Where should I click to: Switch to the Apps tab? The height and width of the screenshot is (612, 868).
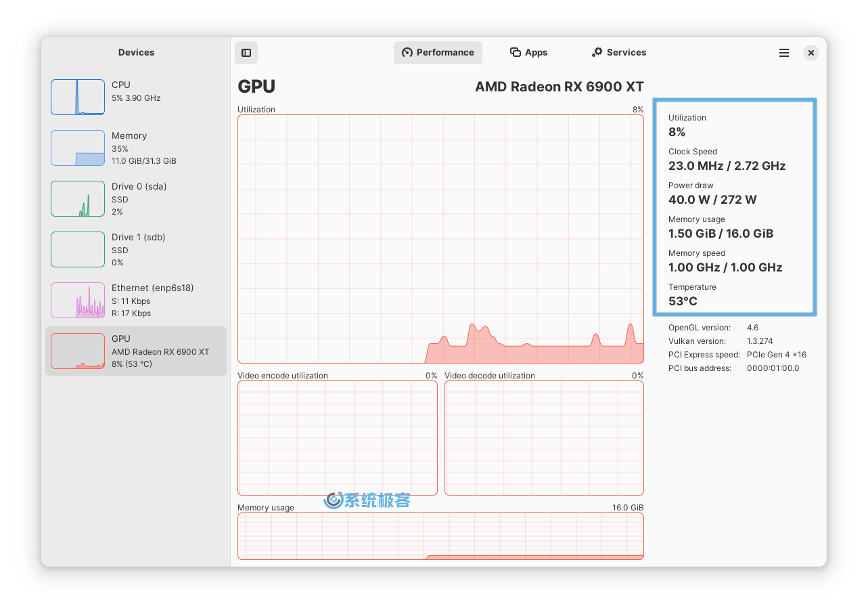(528, 52)
